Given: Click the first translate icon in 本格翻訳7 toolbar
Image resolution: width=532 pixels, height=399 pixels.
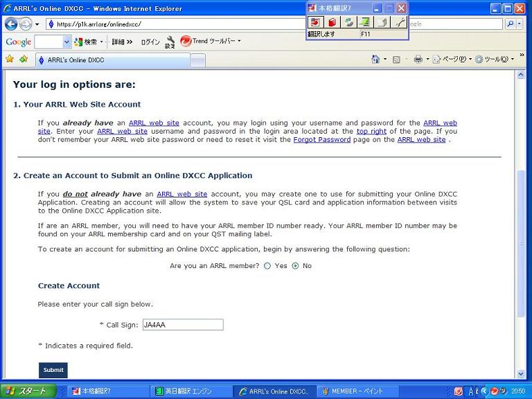Looking at the screenshot, I should [315, 22].
